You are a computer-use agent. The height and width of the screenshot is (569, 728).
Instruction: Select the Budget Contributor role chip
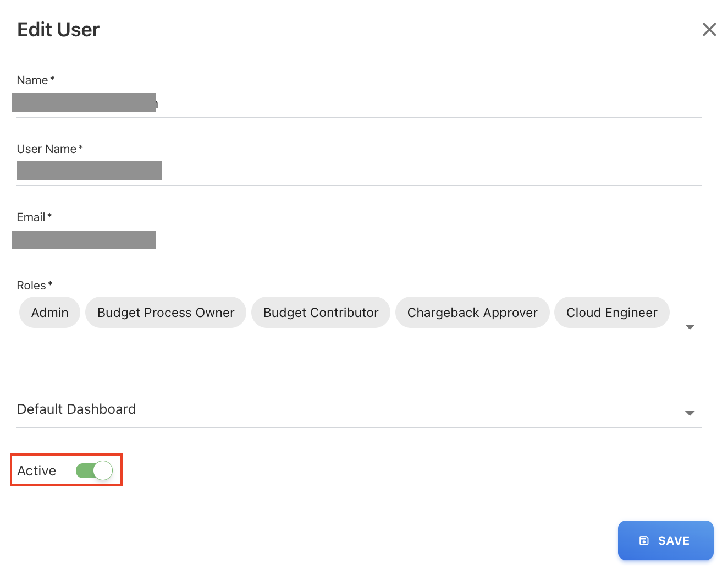[x=321, y=313]
